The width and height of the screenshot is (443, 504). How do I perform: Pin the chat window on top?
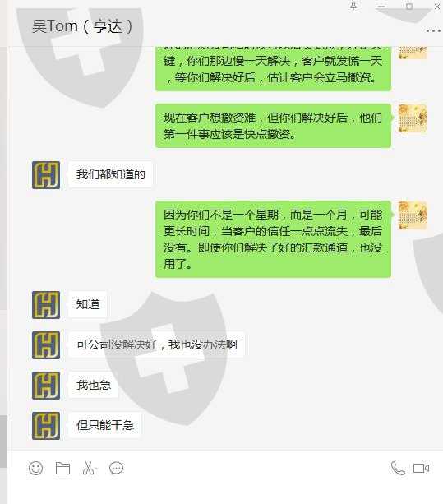pos(353,7)
